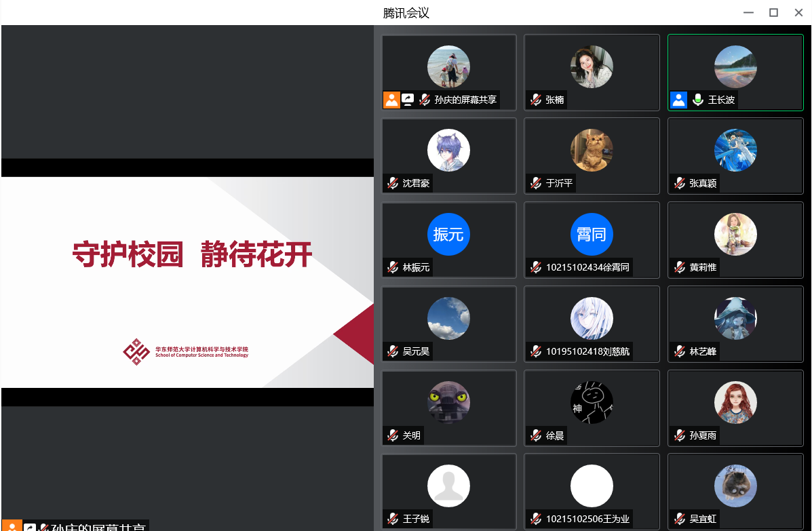Open 黄莉惟's participant video tile
812x531 pixels.
(x=735, y=239)
